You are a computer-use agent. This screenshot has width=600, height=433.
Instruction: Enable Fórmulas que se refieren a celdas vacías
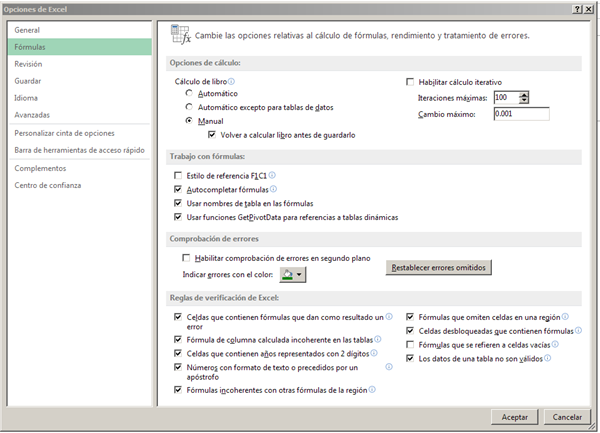410,345
